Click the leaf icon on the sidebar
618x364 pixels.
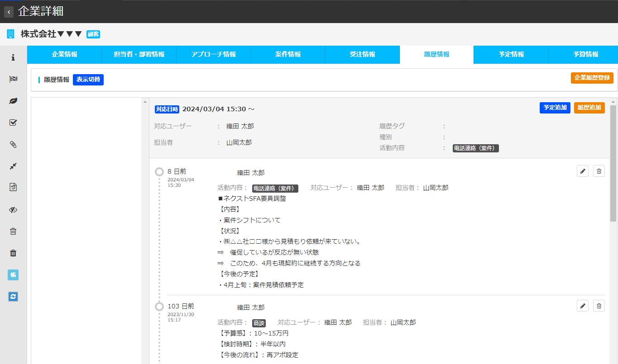coord(13,100)
